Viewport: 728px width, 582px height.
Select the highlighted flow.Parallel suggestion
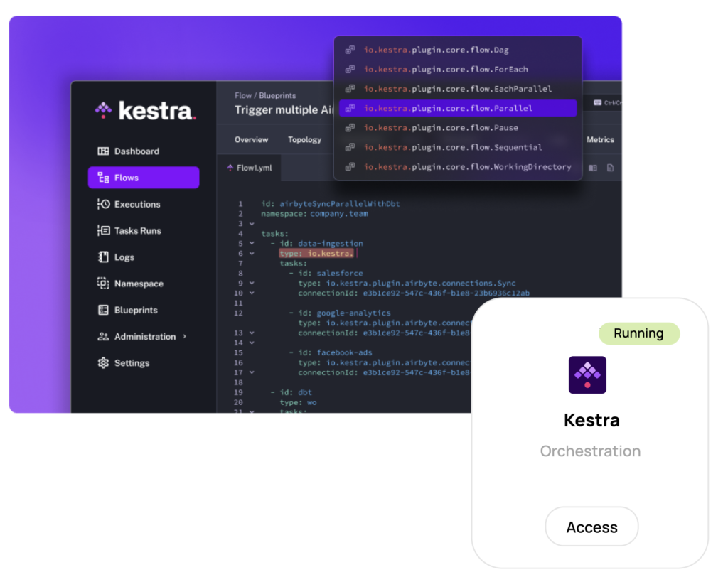pyautogui.click(x=458, y=108)
